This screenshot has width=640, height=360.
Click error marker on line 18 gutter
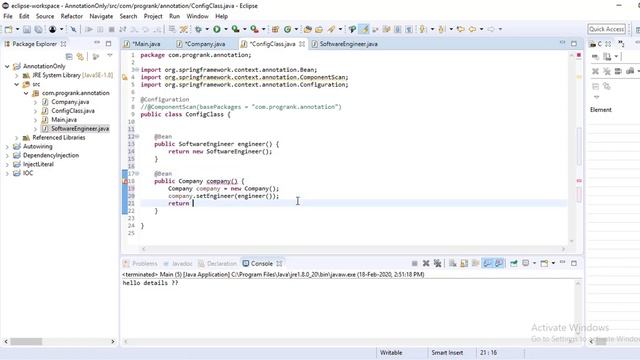click(x=125, y=181)
